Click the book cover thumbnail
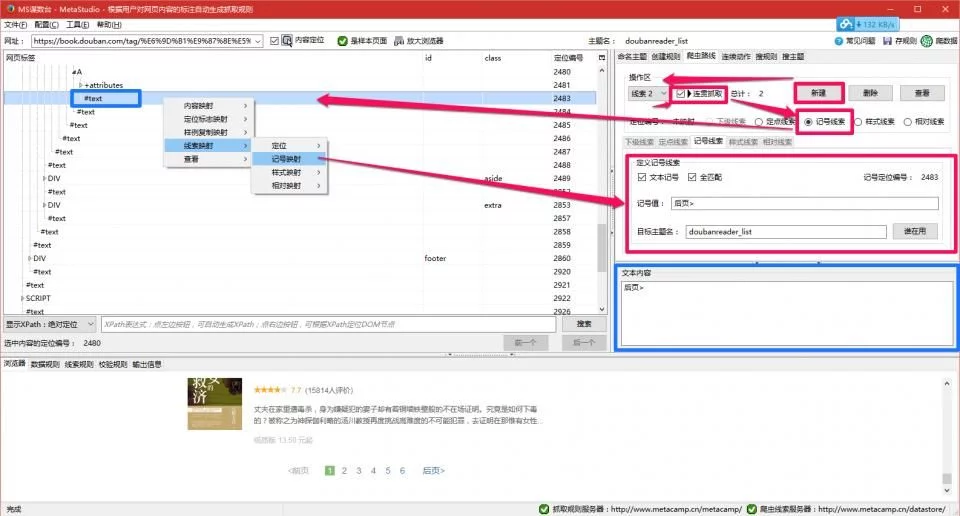960x516 pixels. (214, 403)
